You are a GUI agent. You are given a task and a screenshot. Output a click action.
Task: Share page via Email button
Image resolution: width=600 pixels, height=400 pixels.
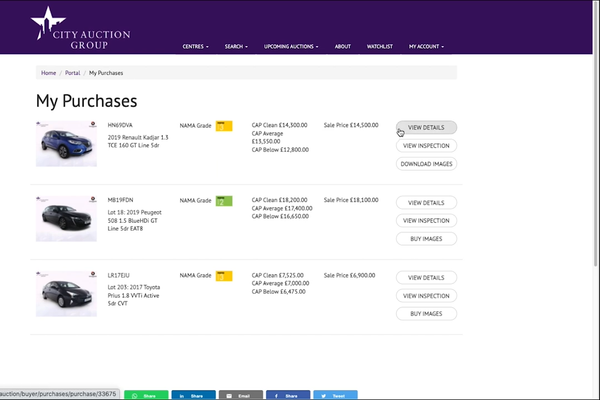240,395
